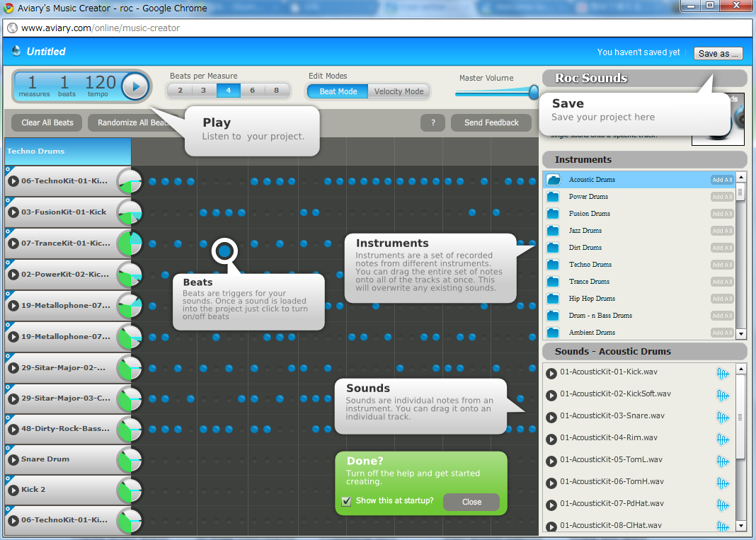Screen dimensions: 756x540
Task: Open help with question mark button
Action: (x=433, y=122)
